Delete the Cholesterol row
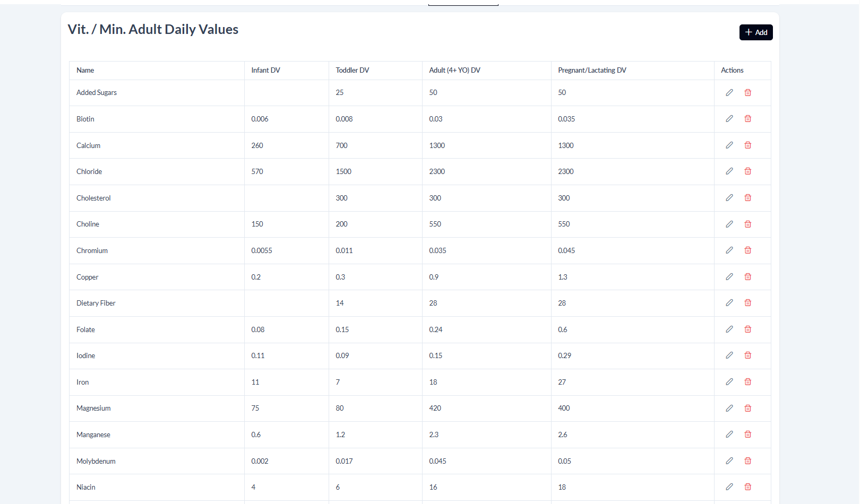This screenshot has width=860, height=504. pos(748,198)
